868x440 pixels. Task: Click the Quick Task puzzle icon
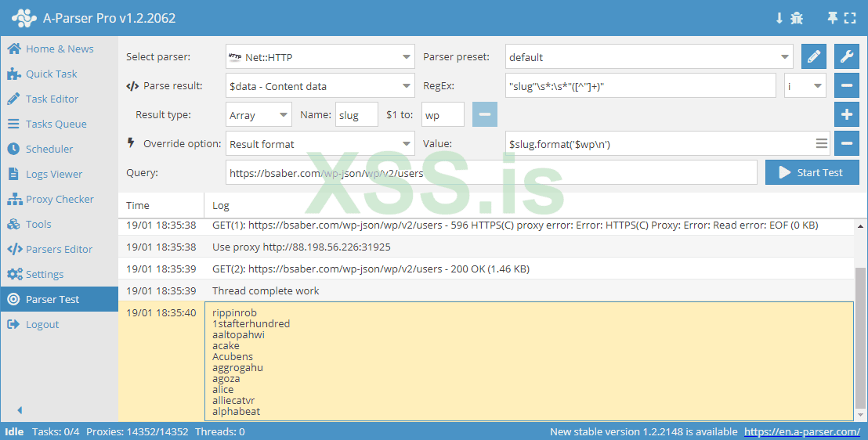[x=14, y=74]
